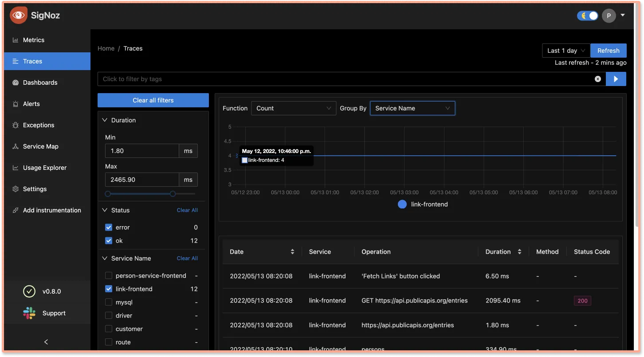Open Exceptions in the sidebar
Viewport: 644px width, 357px height.
[x=47, y=125]
